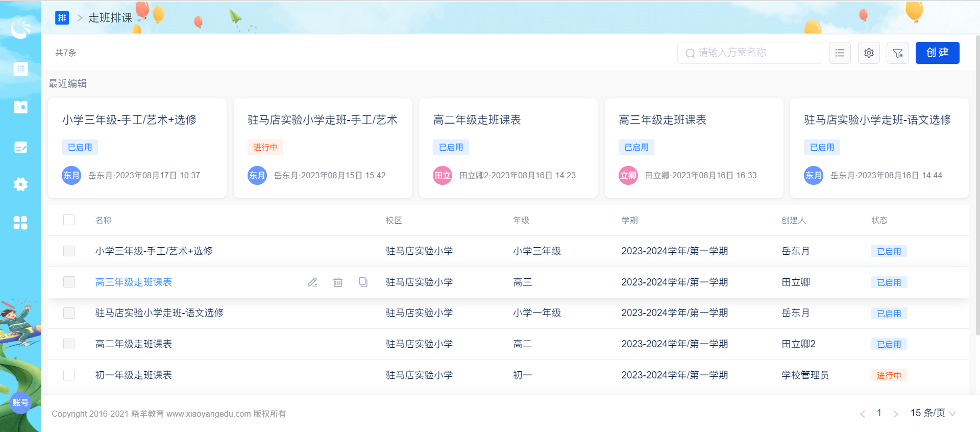Click the 创建人 column header
The height and width of the screenshot is (432, 980).
click(794, 220)
